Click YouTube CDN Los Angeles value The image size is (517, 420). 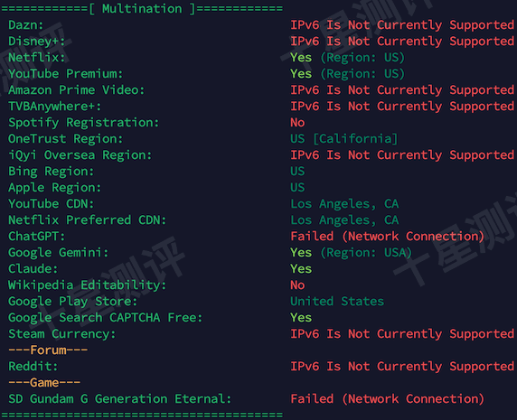pos(344,204)
